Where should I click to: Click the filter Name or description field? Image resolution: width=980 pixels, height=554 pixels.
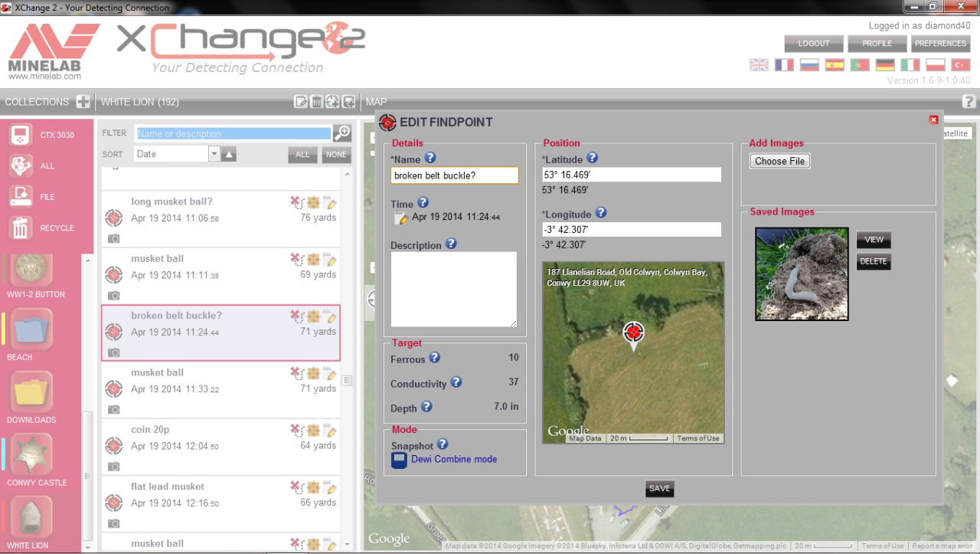(234, 133)
